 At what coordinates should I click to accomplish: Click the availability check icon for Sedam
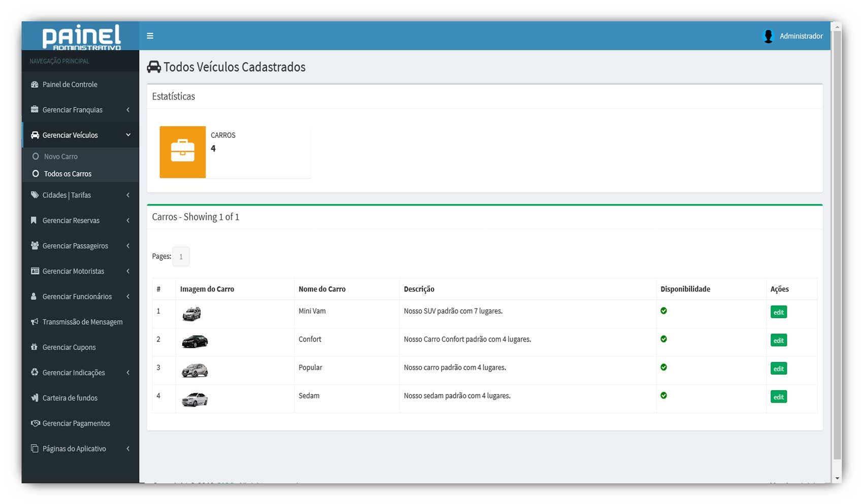click(x=663, y=395)
